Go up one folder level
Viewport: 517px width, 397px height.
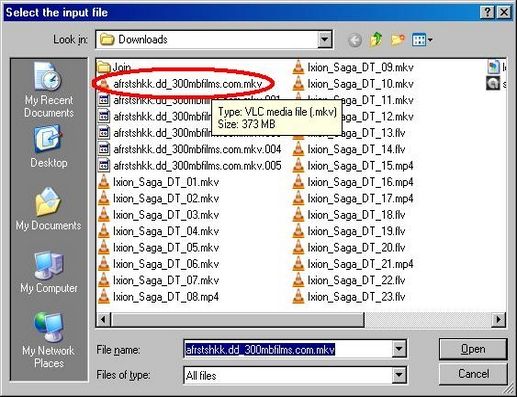[x=376, y=40]
